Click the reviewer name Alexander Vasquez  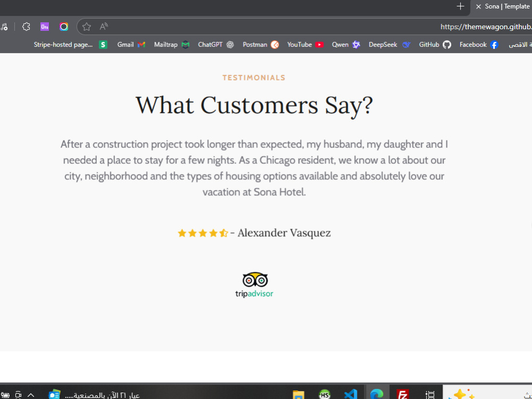click(284, 233)
